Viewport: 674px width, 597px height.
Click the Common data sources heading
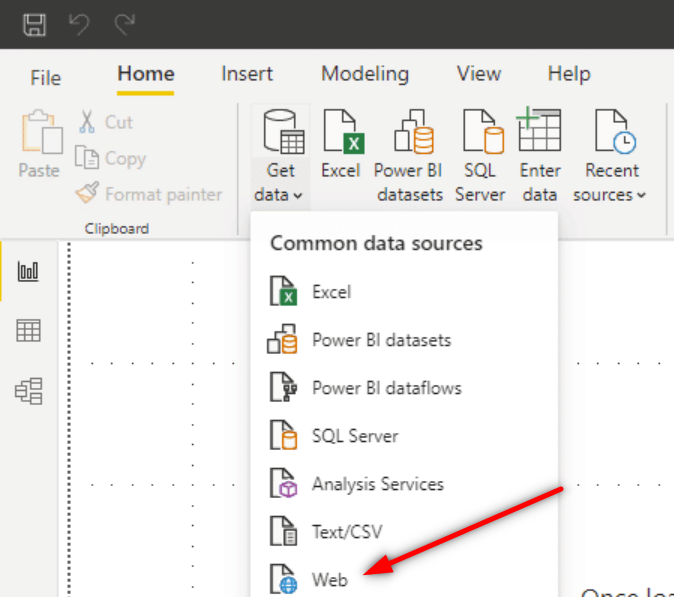376,244
